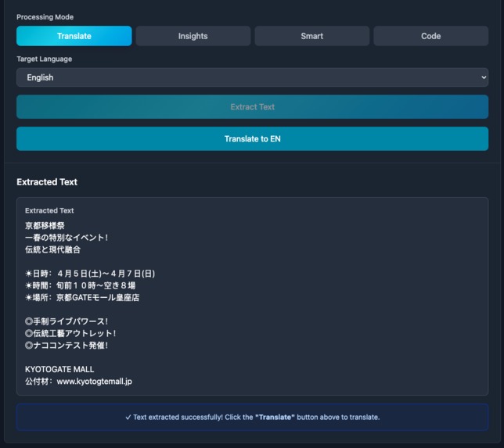
Task: Select the Translate processing mode
Action: coord(74,36)
